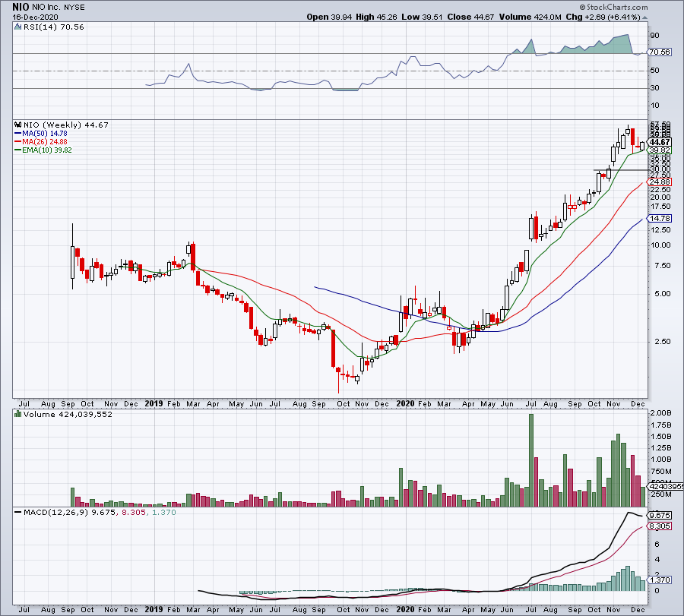Click the 'Volume 424.0M' header value
Image resolution: width=684 pixels, height=616 pixels.
[530, 17]
